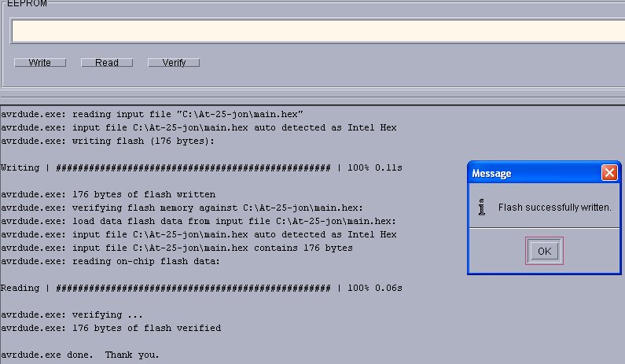This screenshot has width=625, height=364.
Task: Click the line 'avrdude.exe: verifying ...'
Action: coord(72,315)
